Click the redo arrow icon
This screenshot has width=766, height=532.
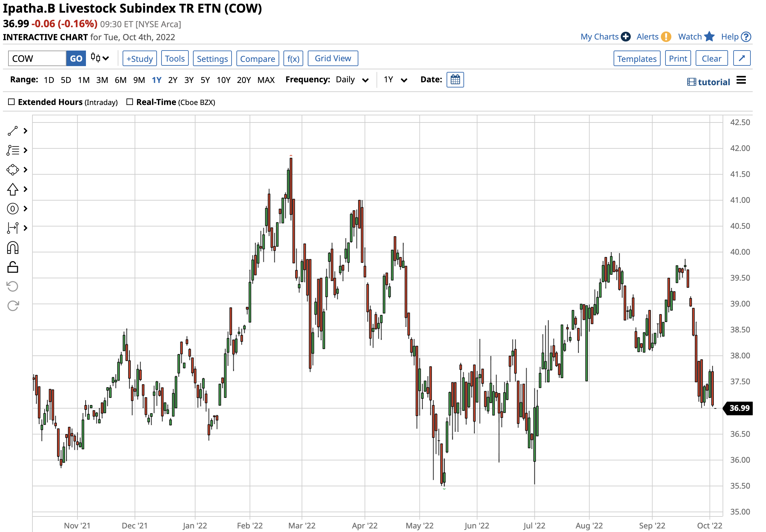[13, 306]
